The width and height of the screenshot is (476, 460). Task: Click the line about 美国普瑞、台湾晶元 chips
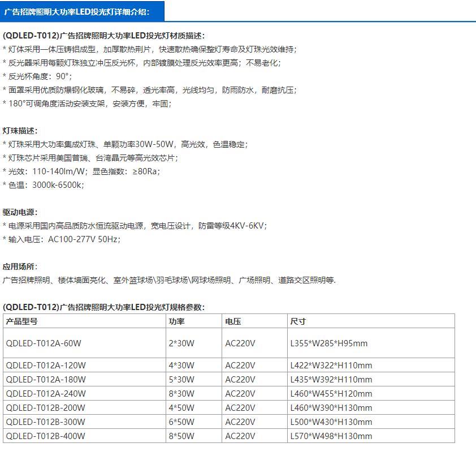[x=90, y=158]
